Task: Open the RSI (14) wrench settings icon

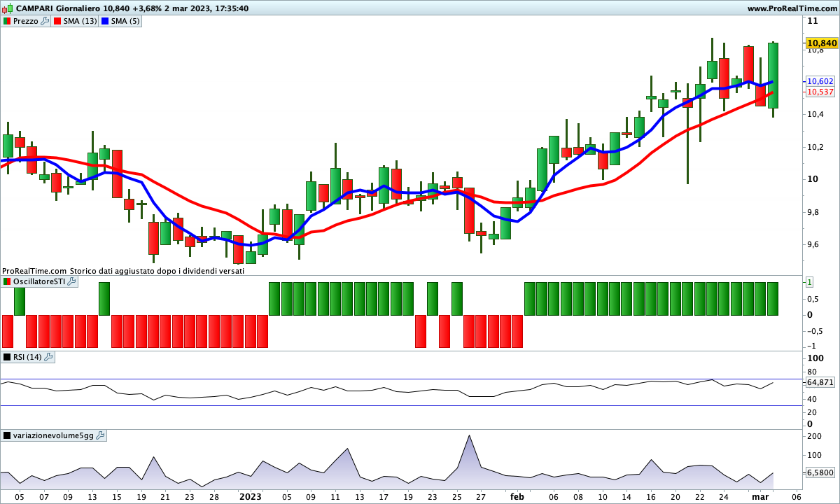Action: click(x=48, y=357)
